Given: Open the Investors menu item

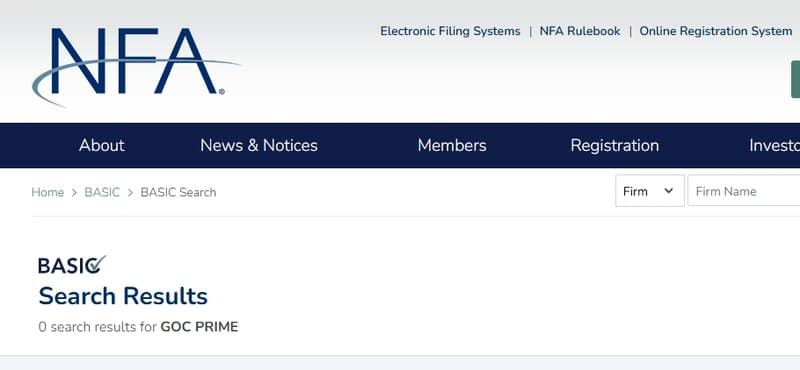Looking at the screenshot, I should (x=774, y=145).
